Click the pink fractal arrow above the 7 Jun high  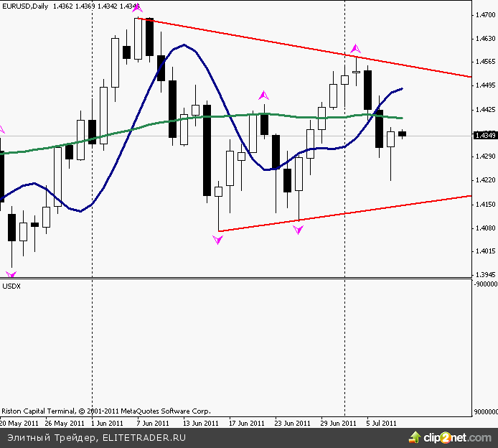pyautogui.click(x=136, y=7)
